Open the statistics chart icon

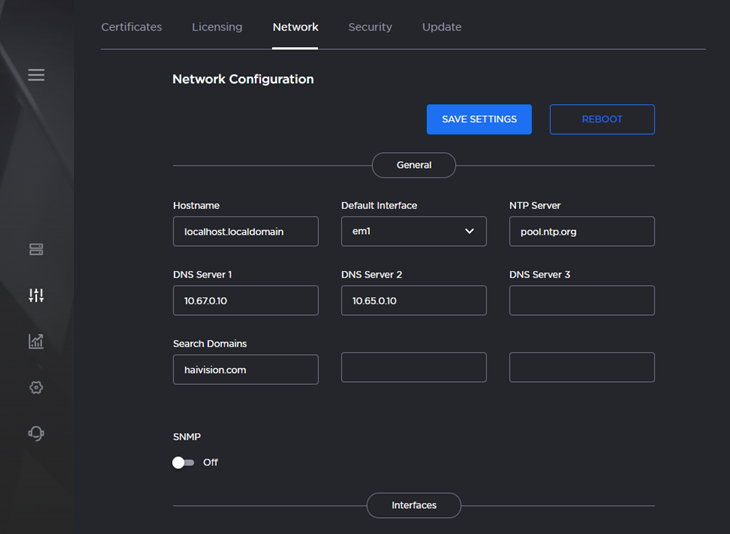click(36, 341)
